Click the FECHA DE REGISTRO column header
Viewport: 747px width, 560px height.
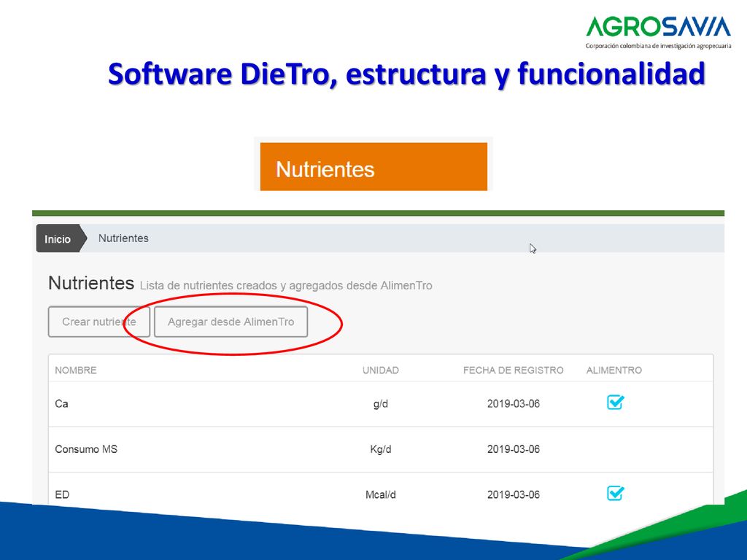pos(513,370)
